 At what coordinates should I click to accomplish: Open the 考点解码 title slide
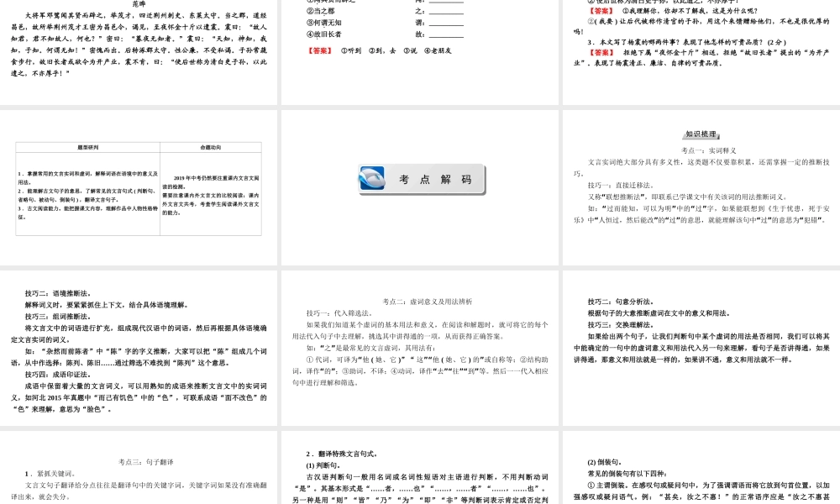coord(420,187)
